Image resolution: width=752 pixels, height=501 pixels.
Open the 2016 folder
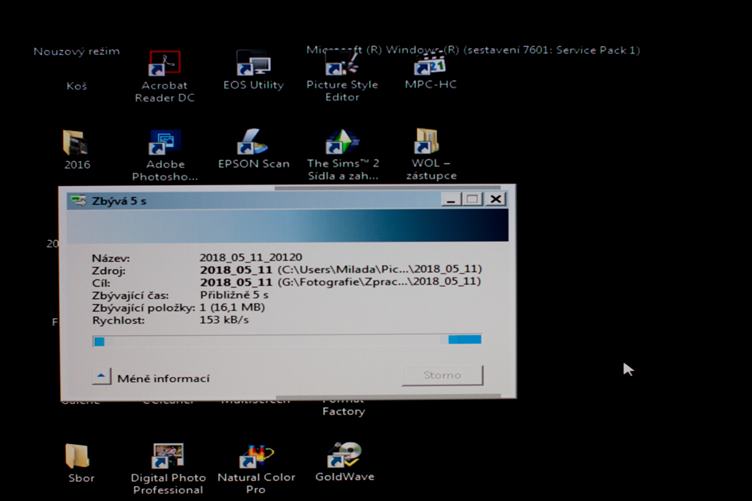tap(77, 150)
